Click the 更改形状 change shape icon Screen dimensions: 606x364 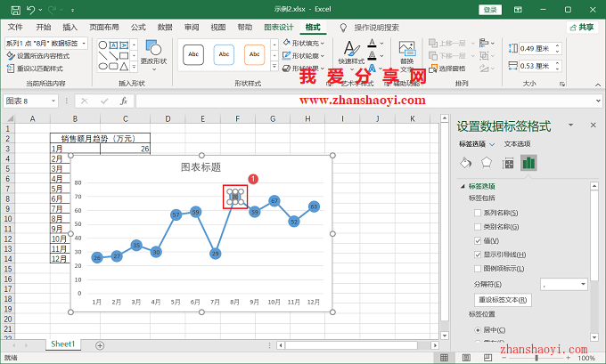click(153, 49)
